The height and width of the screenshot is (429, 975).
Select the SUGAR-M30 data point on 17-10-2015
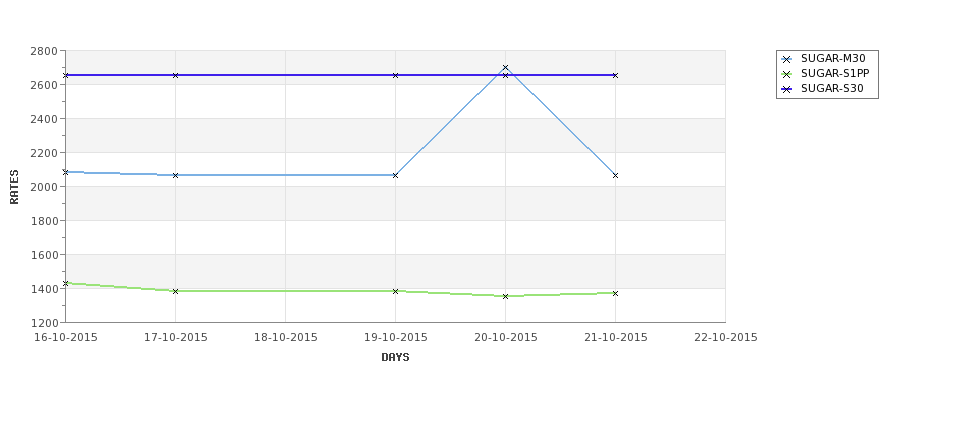175,176
